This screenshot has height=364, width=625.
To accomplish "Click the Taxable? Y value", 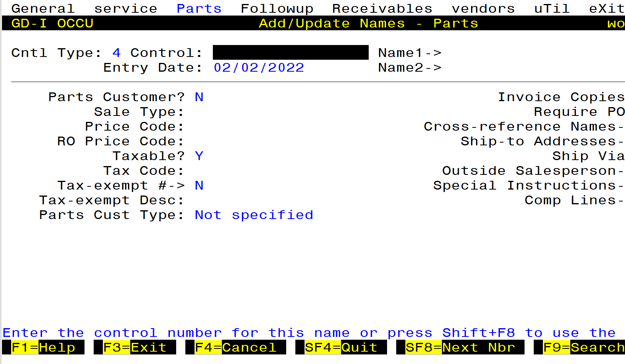I will click(x=199, y=156).
